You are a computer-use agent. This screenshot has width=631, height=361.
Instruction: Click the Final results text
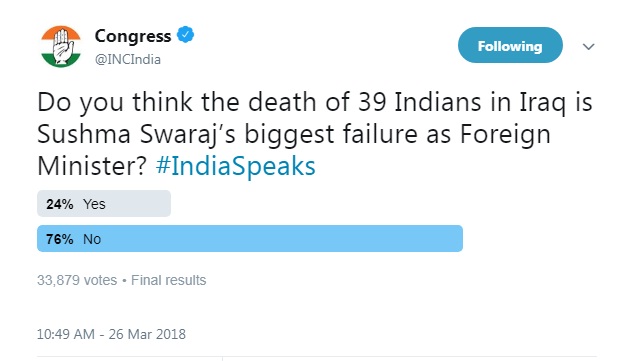[x=169, y=280]
